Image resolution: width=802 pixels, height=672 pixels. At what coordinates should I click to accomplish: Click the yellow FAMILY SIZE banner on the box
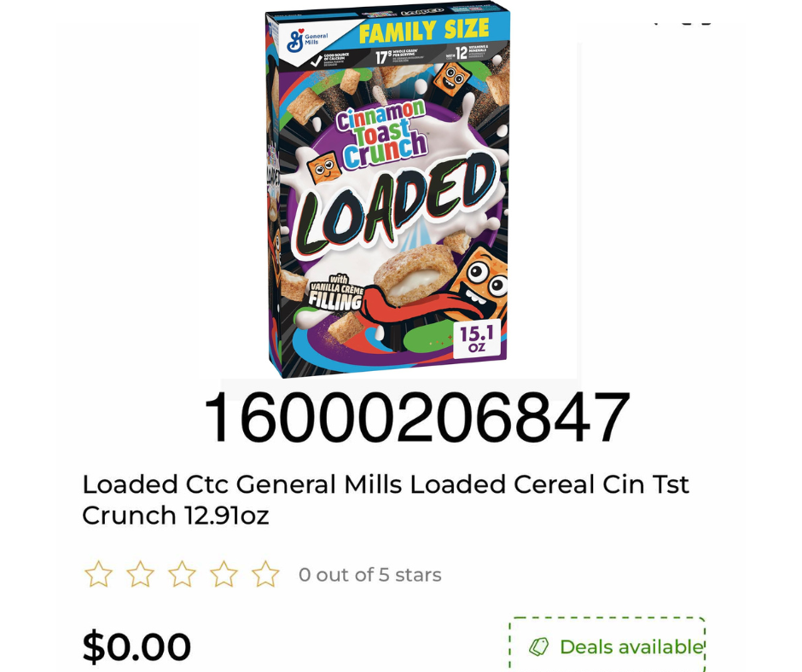[x=423, y=32]
